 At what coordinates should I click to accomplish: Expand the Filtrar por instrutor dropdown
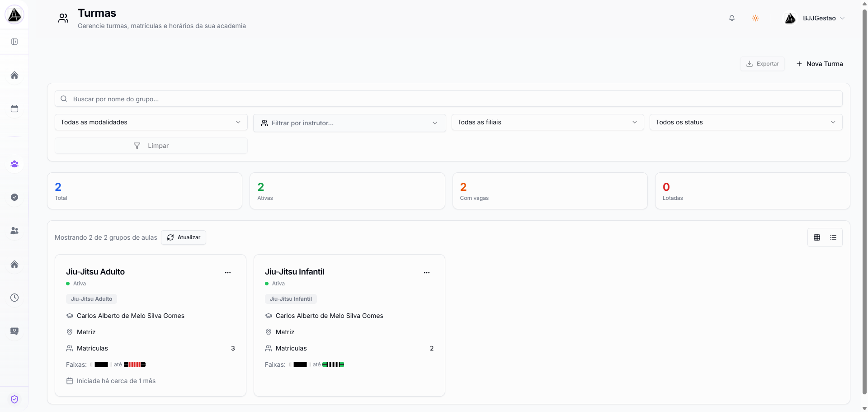tap(349, 123)
